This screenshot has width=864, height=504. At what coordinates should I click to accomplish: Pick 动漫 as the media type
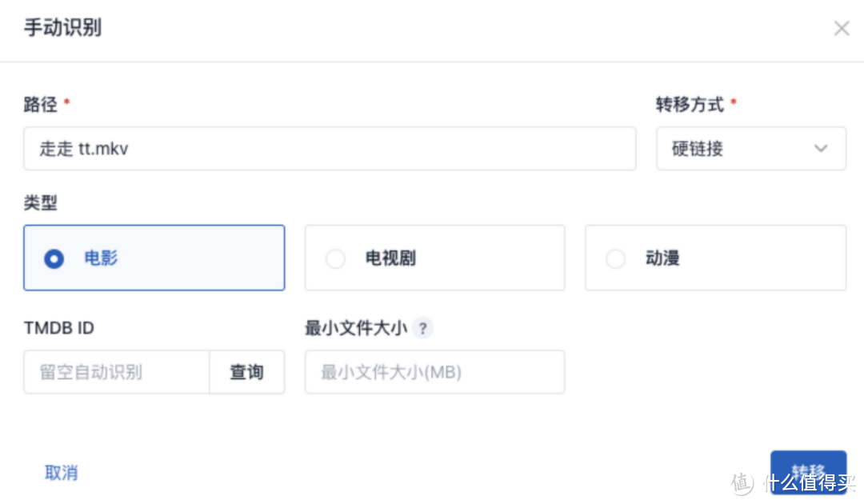[x=714, y=258]
